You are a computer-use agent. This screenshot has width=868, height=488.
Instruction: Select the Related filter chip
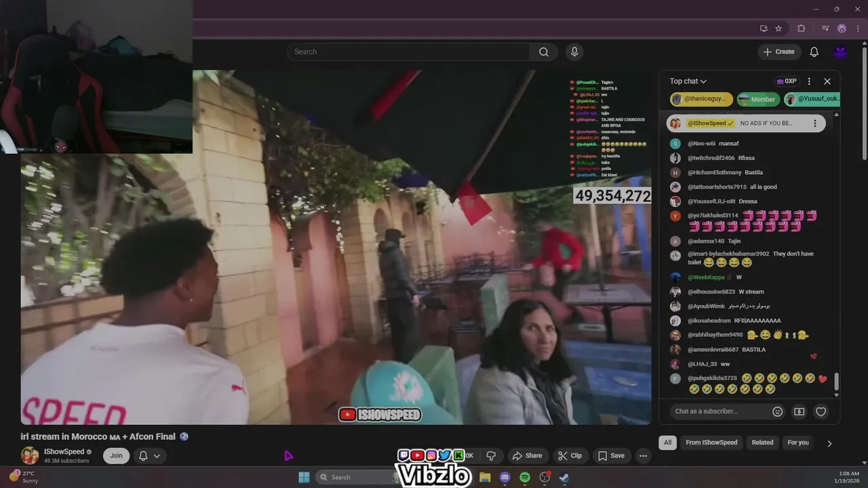pos(762,443)
